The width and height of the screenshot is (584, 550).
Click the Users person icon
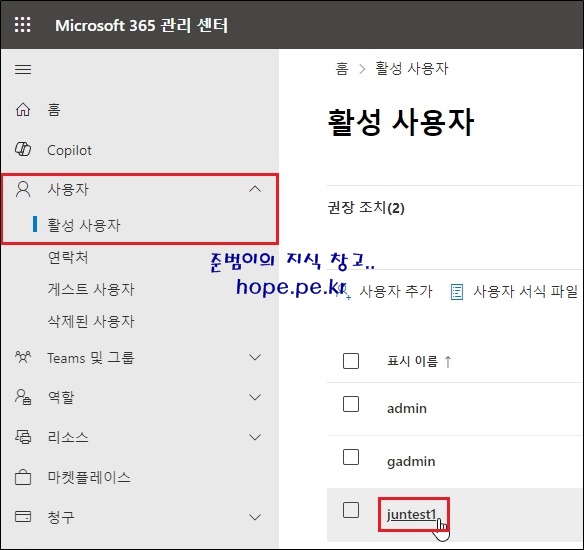pyautogui.click(x=23, y=189)
